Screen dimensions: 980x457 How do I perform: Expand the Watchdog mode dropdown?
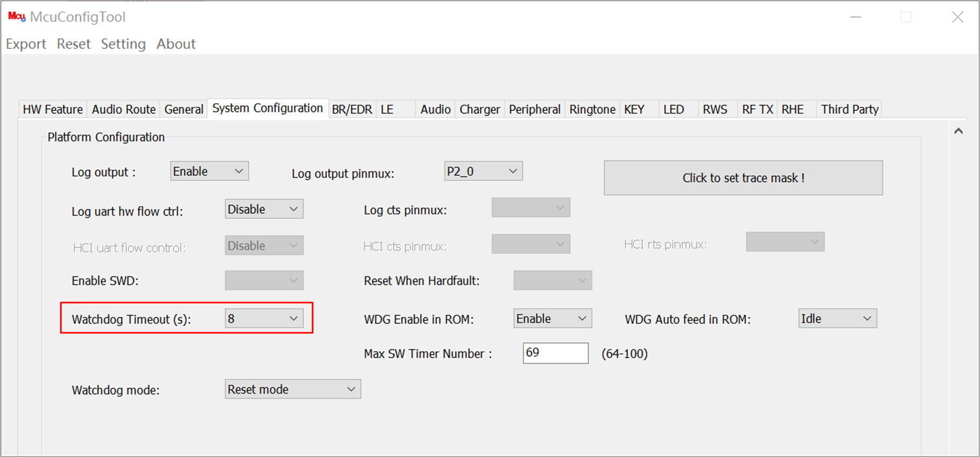pos(292,389)
